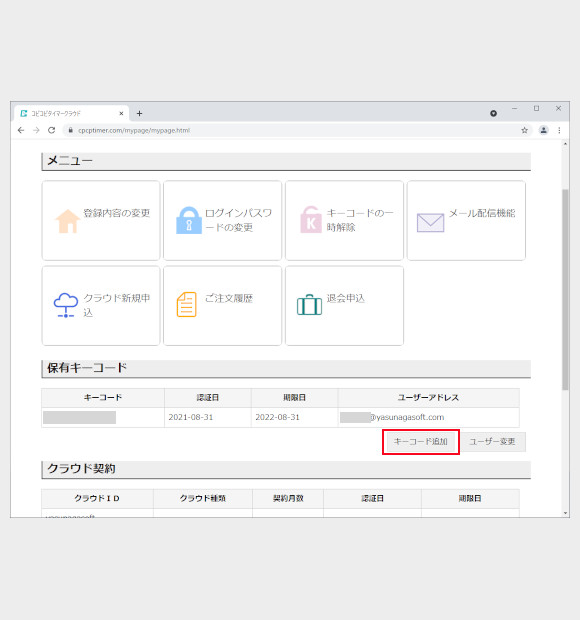
Task: Click the address bar URL field
Action: point(293,130)
